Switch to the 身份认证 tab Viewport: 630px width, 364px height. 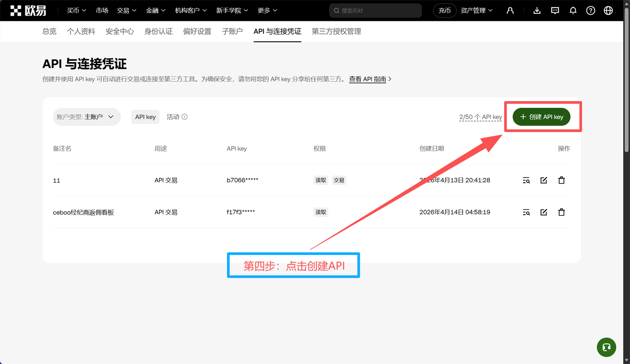[x=158, y=31]
